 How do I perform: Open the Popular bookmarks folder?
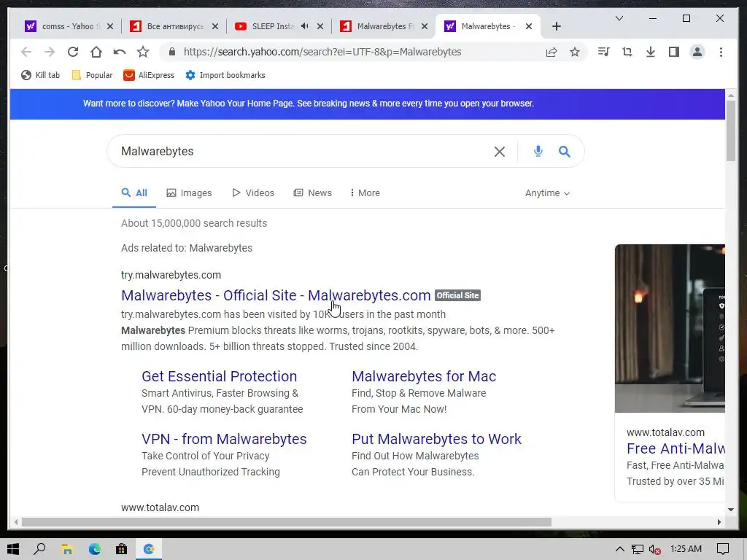tap(92, 75)
